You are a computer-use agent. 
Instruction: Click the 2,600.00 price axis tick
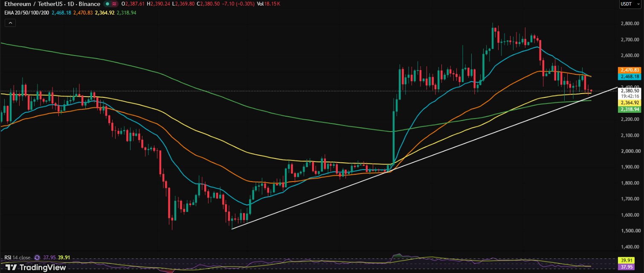[x=629, y=56]
